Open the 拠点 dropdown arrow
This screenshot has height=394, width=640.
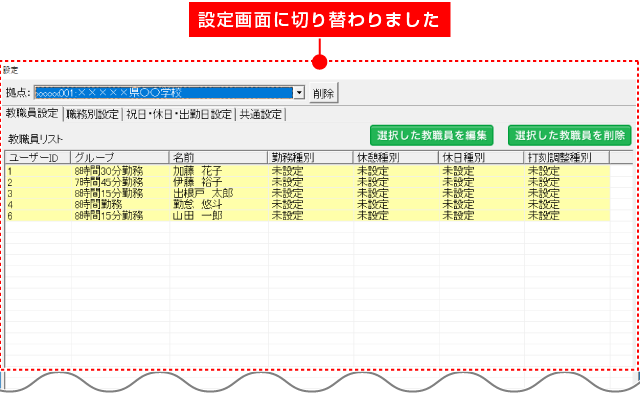(299, 93)
